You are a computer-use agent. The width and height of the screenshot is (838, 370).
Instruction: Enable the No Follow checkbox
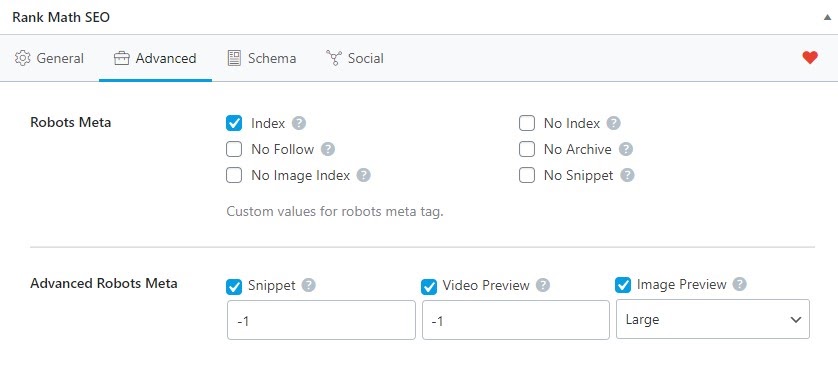(x=234, y=149)
